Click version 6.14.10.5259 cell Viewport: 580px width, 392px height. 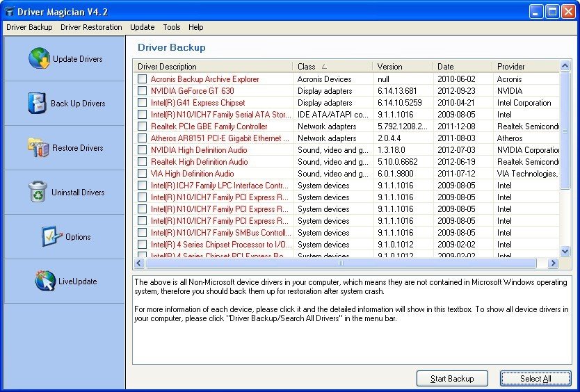pyautogui.click(x=399, y=102)
